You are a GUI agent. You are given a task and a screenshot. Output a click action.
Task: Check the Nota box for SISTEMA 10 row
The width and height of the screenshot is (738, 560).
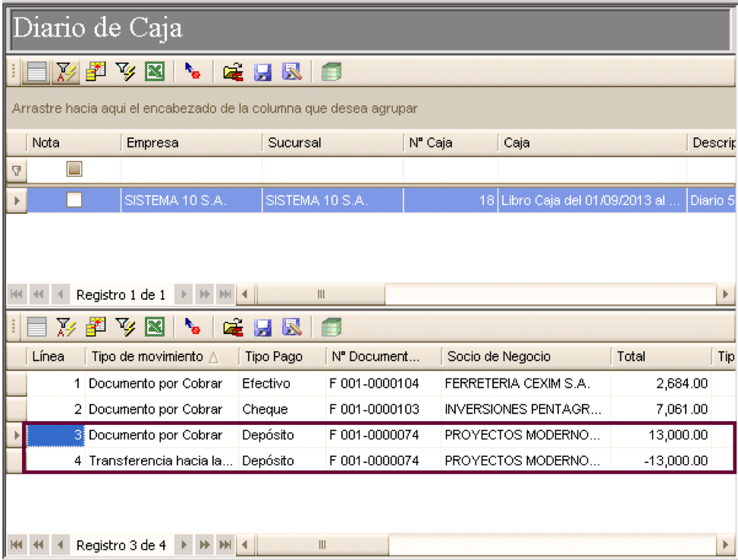click(x=74, y=200)
